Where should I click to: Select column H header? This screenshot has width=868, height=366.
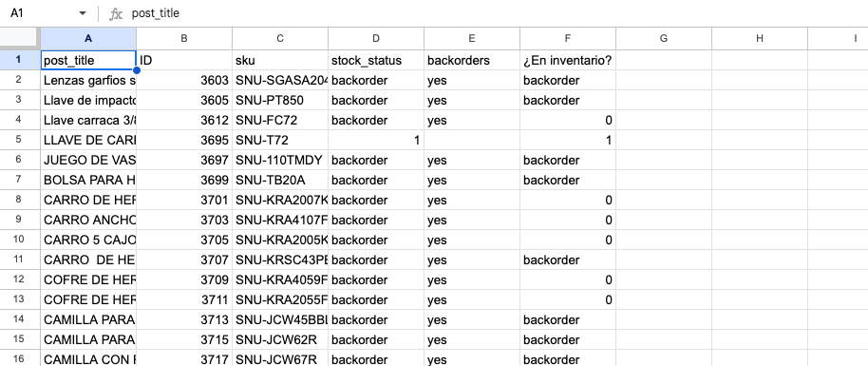click(x=760, y=38)
